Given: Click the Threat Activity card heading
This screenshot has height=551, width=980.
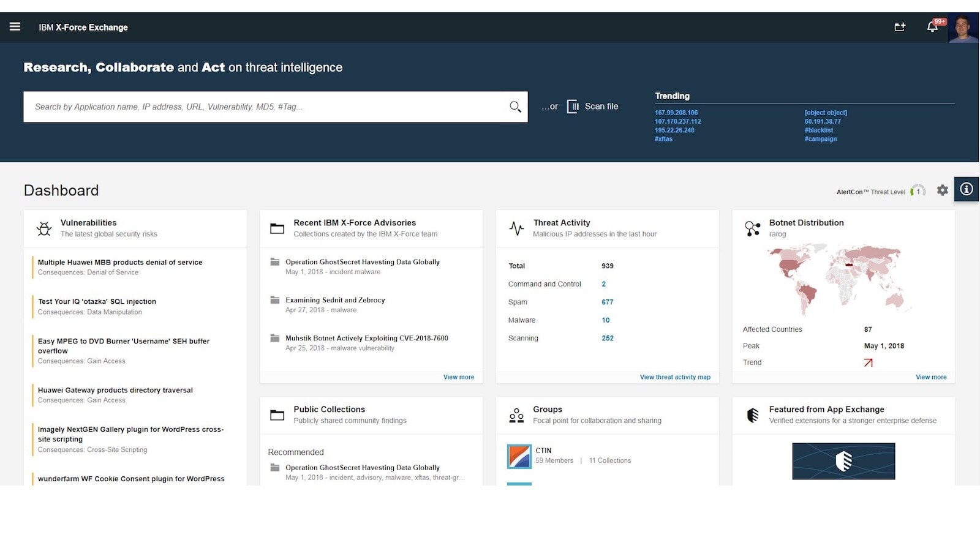Looking at the screenshot, I should (x=562, y=223).
